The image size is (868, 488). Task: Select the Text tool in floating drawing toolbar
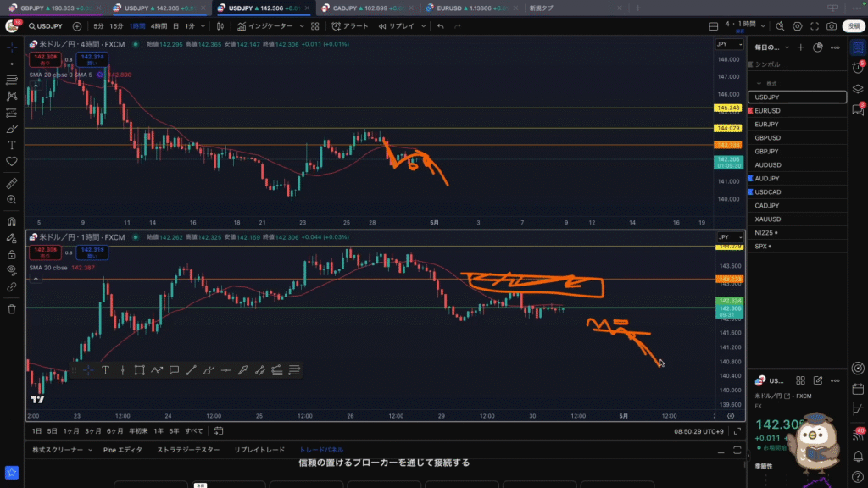tap(105, 370)
